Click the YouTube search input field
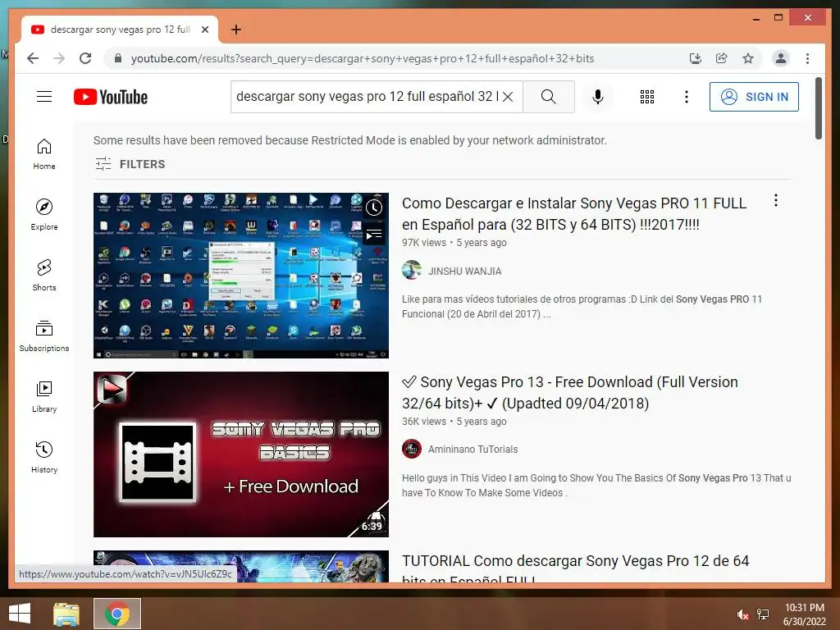Image resolution: width=840 pixels, height=630 pixels. [x=367, y=97]
